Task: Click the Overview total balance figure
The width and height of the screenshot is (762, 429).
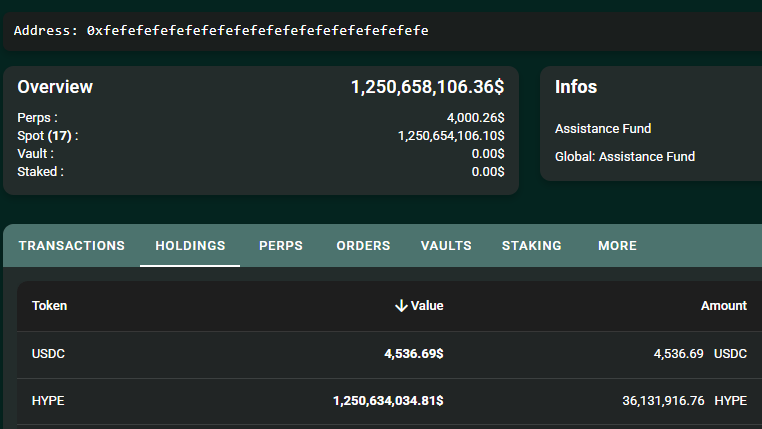Action: point(427,88)
